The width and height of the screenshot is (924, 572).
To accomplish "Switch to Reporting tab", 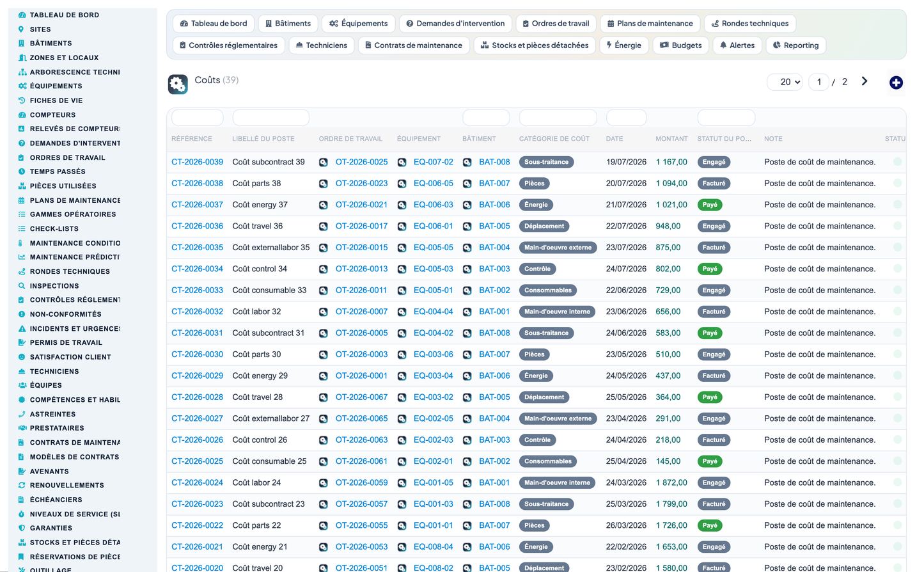I will pyautogui.click(x=795, y=45).
